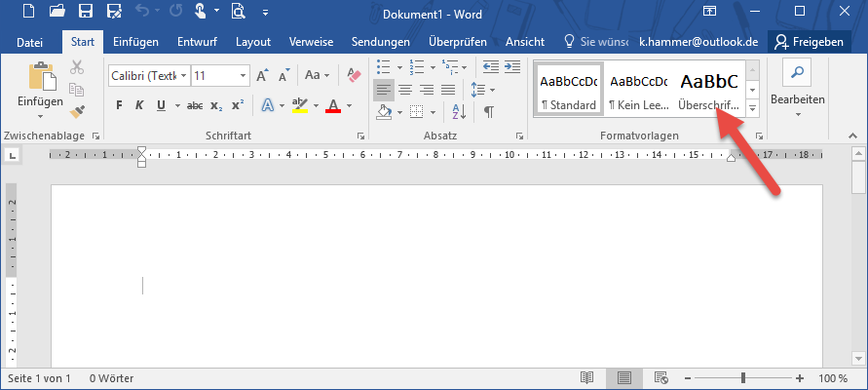868x390 pixels.
Task: Clear all formatting with the eraser icon
Action: pos(354,75)
